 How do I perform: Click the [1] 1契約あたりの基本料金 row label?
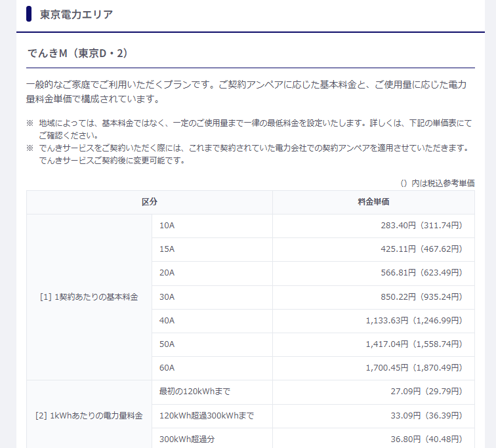tap(89, 297)
